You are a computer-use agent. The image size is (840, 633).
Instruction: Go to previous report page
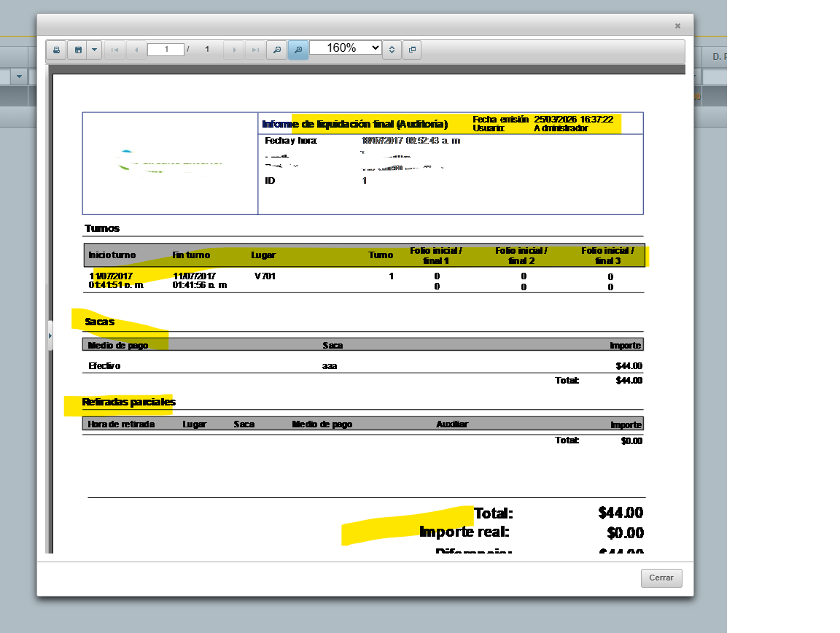click(x=136, y=50)
